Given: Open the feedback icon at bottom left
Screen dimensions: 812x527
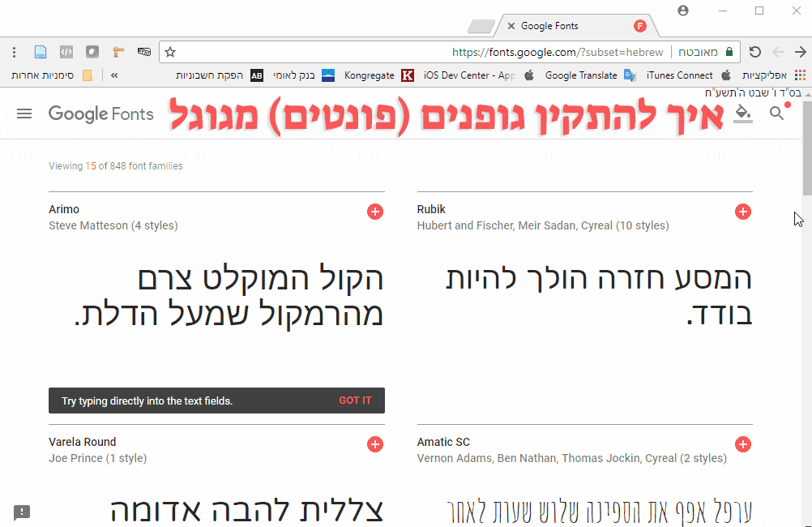Looking at the screenshot, I should (22, 512).
